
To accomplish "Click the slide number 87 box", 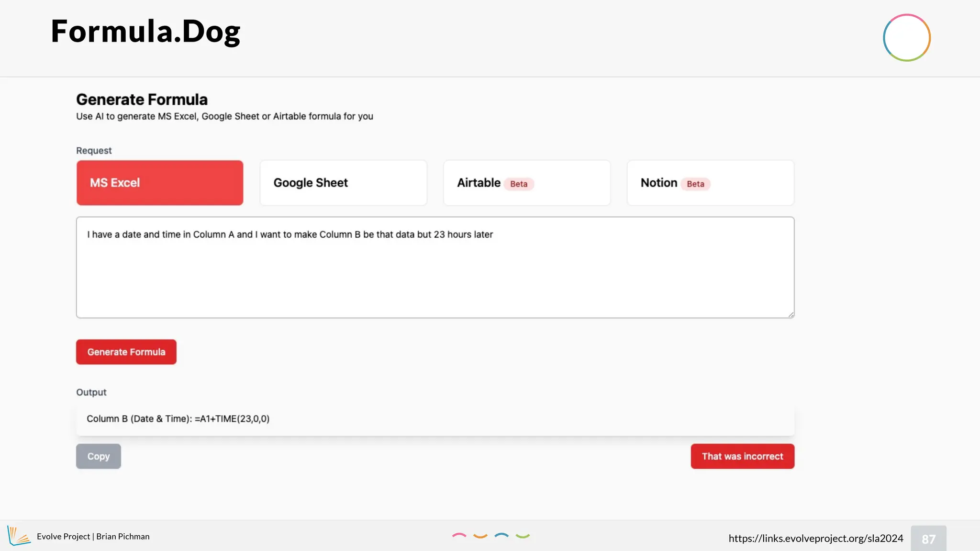I will tap(928, 539).
